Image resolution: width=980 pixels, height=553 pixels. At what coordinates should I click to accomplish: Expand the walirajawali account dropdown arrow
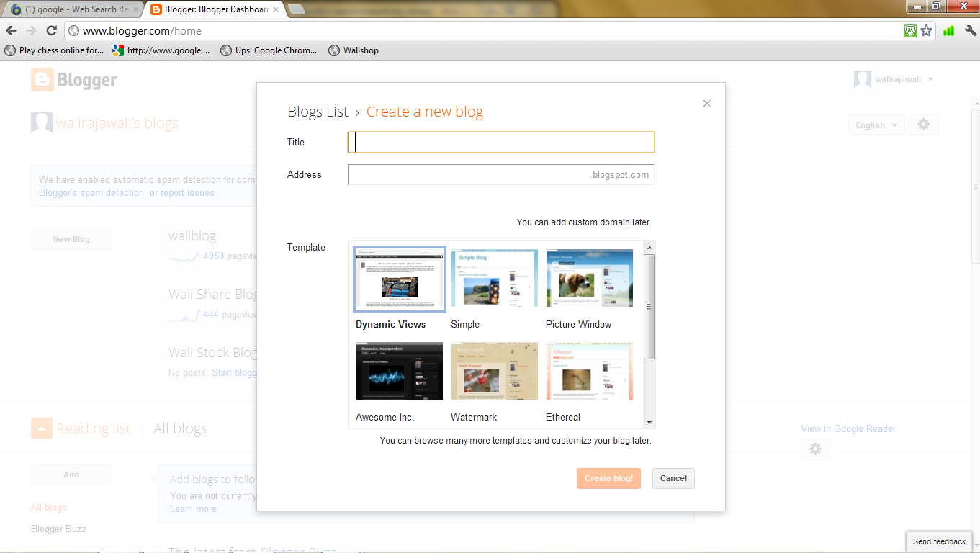click(930, 79)
